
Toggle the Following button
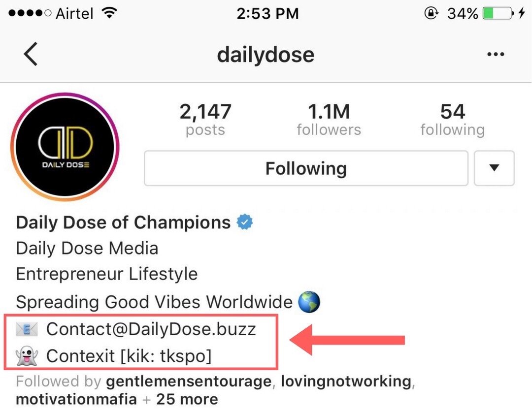pyautogui.click(x=306, y=168)
